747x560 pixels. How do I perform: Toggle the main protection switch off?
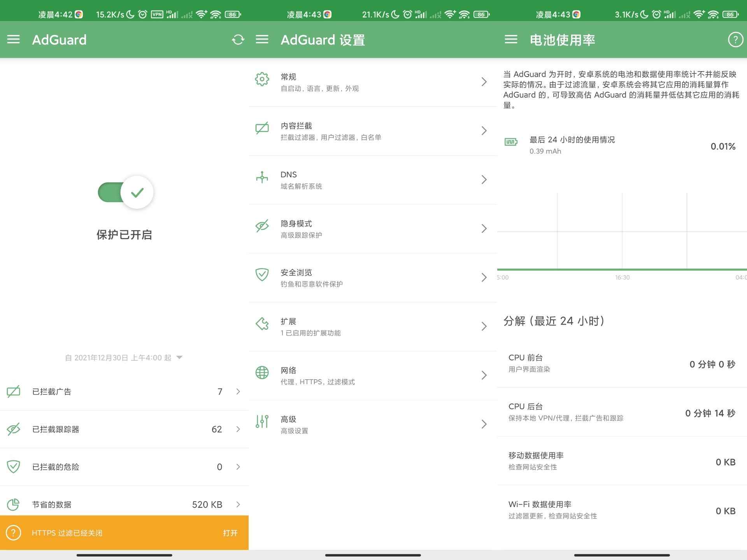click(126, 192)
